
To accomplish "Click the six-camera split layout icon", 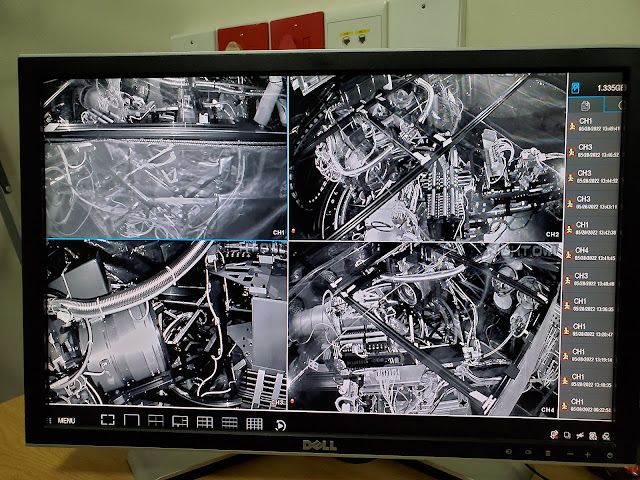I will click(x=180, y=422).
